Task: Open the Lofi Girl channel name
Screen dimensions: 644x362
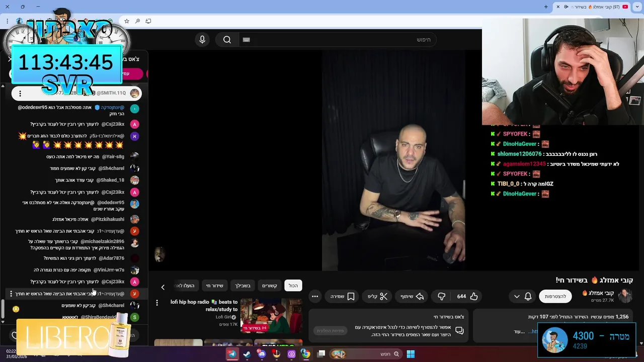Action: [x=223, y=317]
